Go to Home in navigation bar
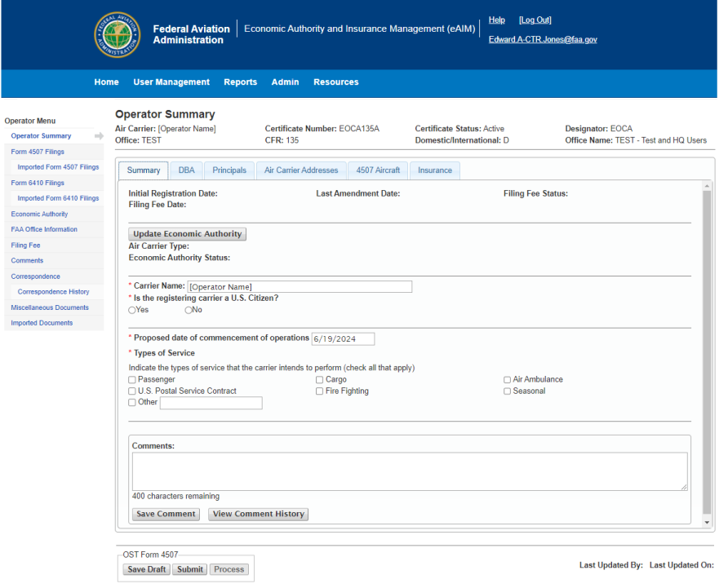The image size is (719, 588). pos(106,82)
